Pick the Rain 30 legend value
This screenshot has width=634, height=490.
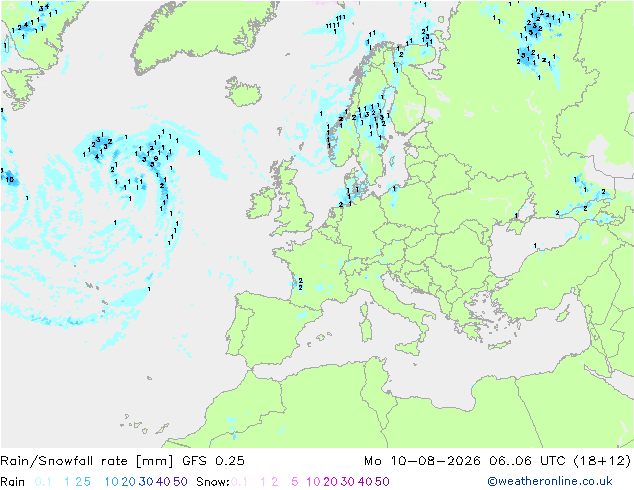pos(146,482)
